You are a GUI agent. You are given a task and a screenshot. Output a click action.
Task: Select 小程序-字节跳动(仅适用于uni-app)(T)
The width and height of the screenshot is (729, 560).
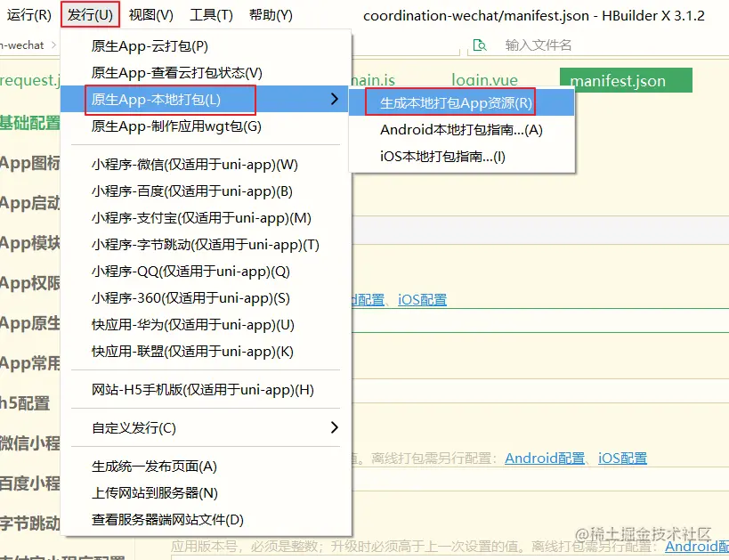(206, 245)
